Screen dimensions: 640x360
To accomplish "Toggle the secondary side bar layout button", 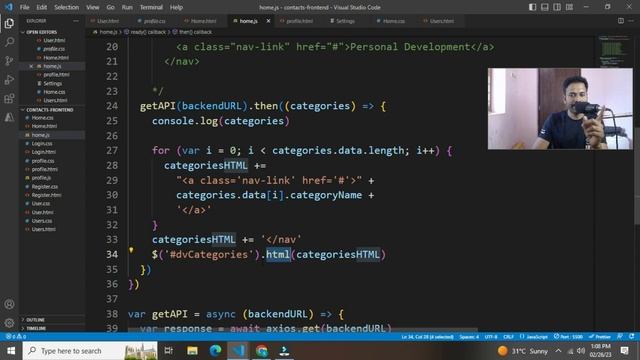I will (557, 7).
